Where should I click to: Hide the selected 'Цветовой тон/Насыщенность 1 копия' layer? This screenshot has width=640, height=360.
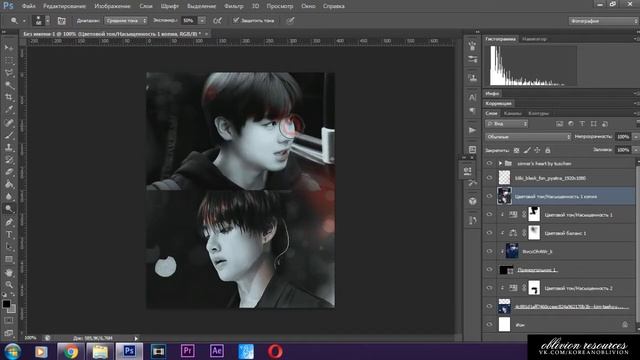pyautogui.click(x=489, y=196)
